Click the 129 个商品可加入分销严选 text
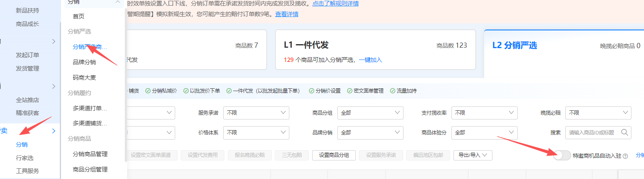Image resolution: width=644 pixels, height=179 pixels. (318, 60)
